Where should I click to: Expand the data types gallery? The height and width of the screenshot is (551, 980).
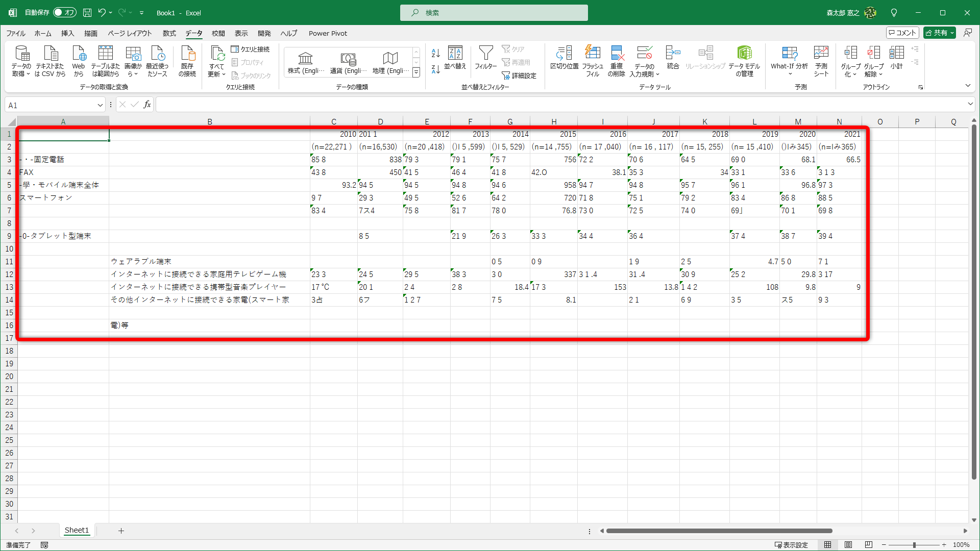pyautogui.click(x=416, y=72)
